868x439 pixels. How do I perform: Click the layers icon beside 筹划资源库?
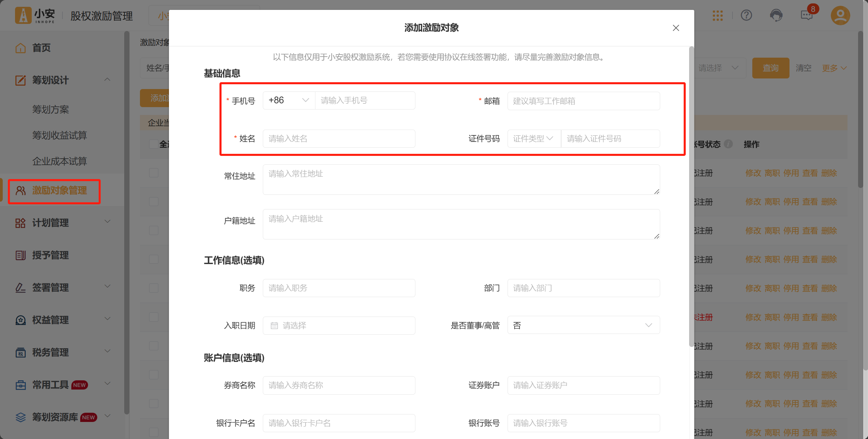pyautogui.click(x=20, y=417)
